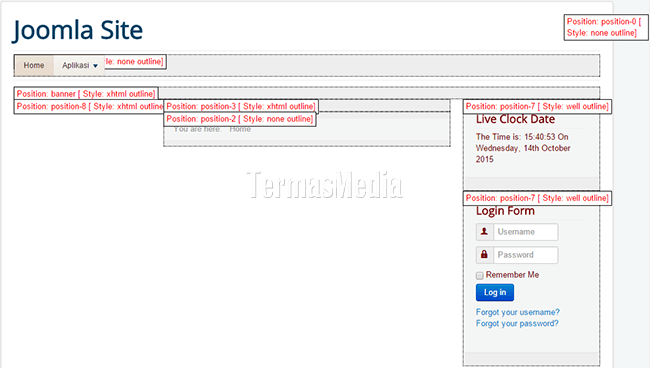Click the Position: position-8 label
650x368 pixels.
pyautogui.click(x=89, y=107)
